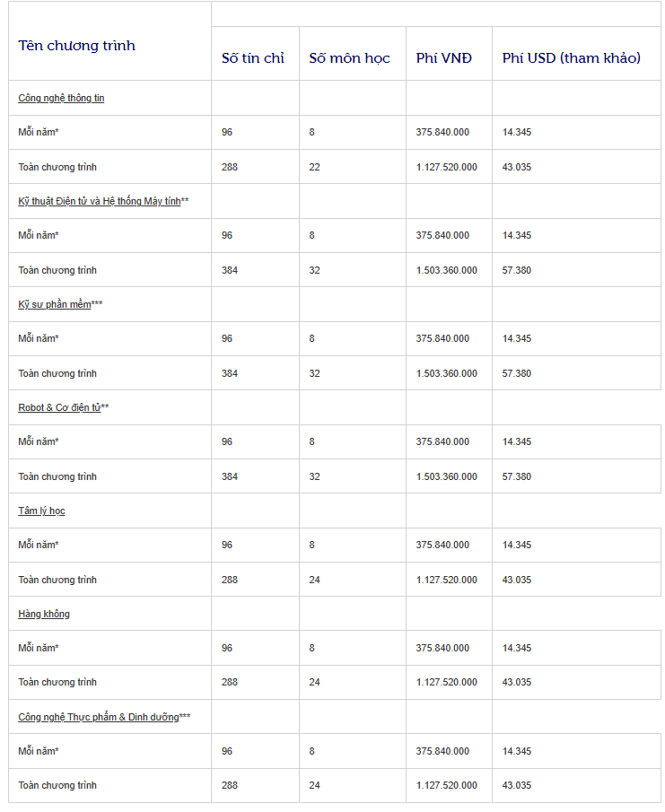Image resolution: width=665 pixels, height=812 pixels.
Task: Open Kỹ thuật Điện tử và Hệ thống Máy tính link
Action: pyautogui.click(x=99, y=201)
